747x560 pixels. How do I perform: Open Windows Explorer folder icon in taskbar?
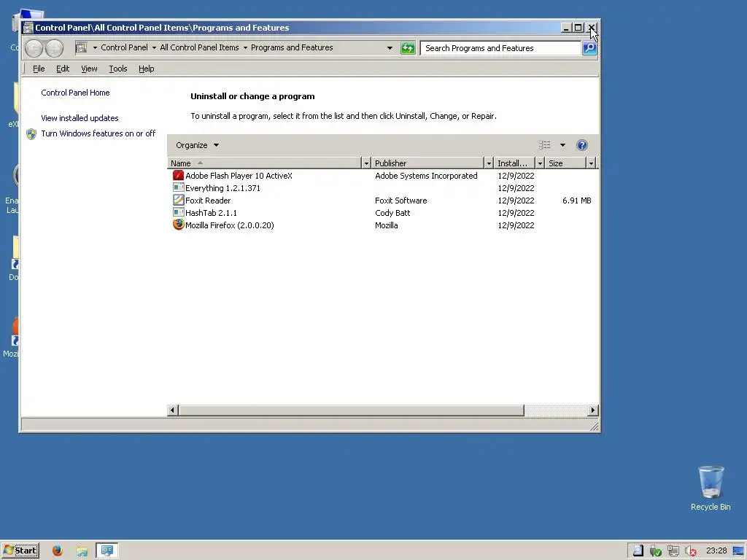point(82,551)
